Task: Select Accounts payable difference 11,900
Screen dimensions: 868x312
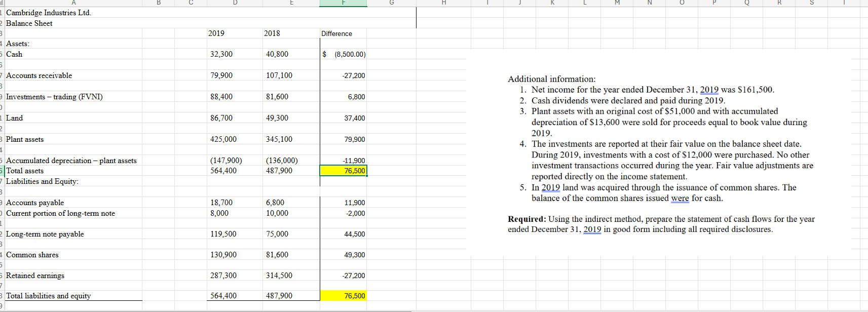Action: 355,203
